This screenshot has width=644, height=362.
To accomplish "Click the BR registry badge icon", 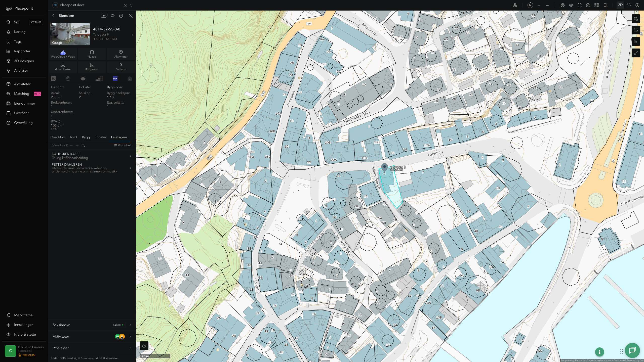I will [x=53, y=79].
